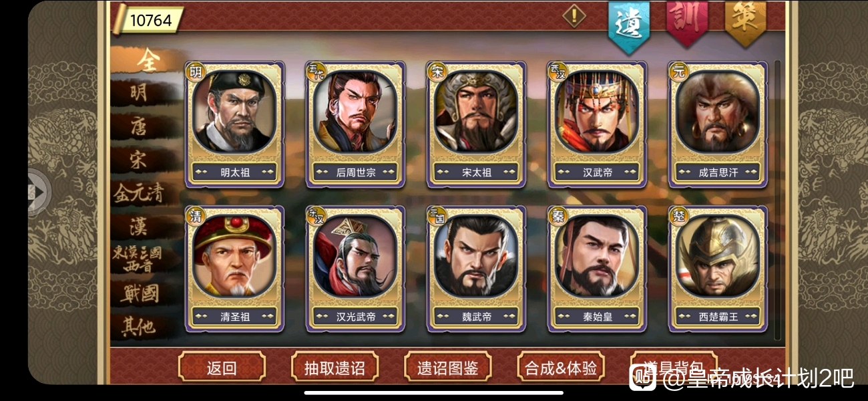
Task: Select the 明太祖 emperor card
Action: [234, 124]
